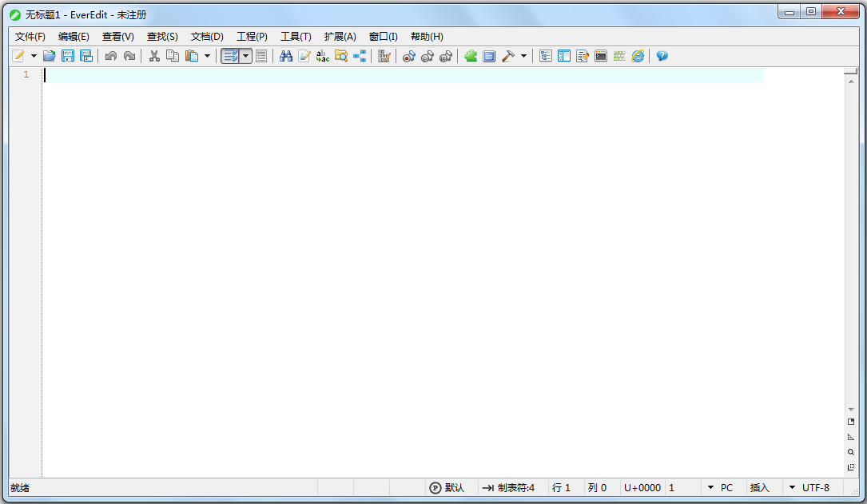Click the Redo arrow icon
867x504 pixels.
[x=129, y=56]
